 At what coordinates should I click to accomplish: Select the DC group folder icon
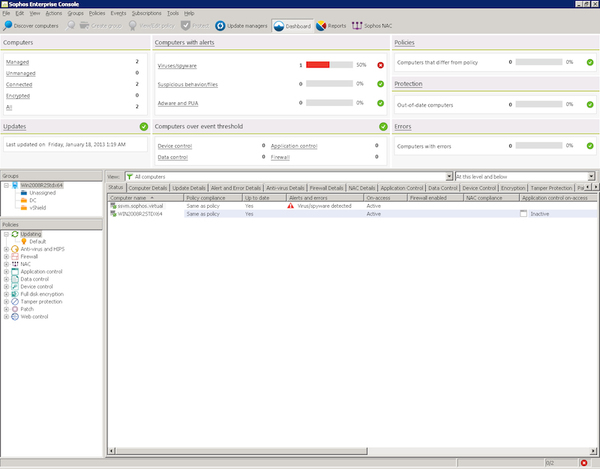pos(24,200)
